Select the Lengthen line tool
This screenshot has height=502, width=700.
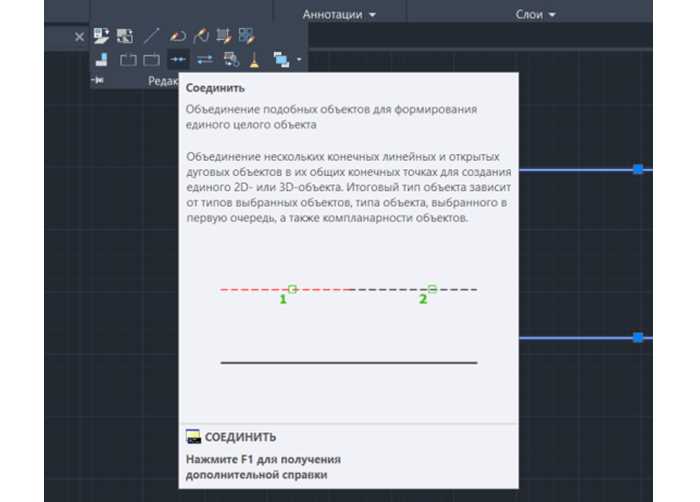(x=152, y=36)
